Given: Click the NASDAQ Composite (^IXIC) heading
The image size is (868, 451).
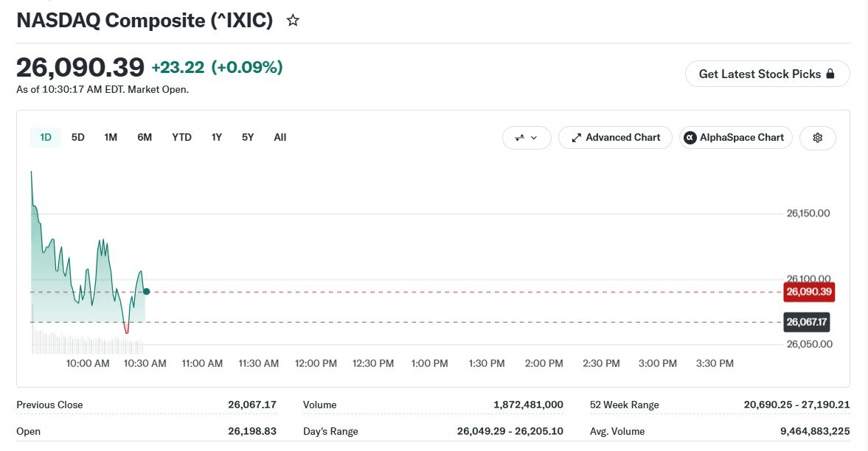Looking at the screenshot, I should pos(145,21).
